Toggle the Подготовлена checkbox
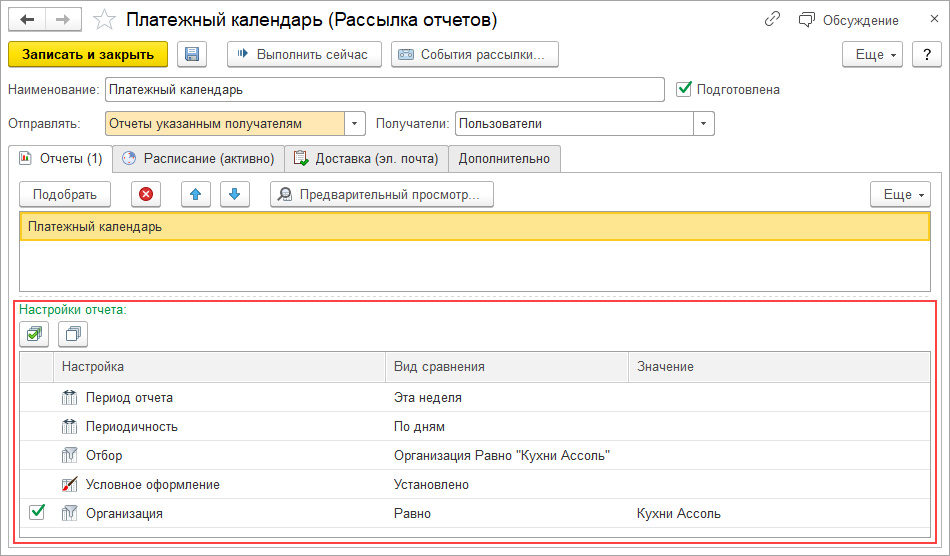This screenshot has width=950, height=556. [x=684, y=89]
